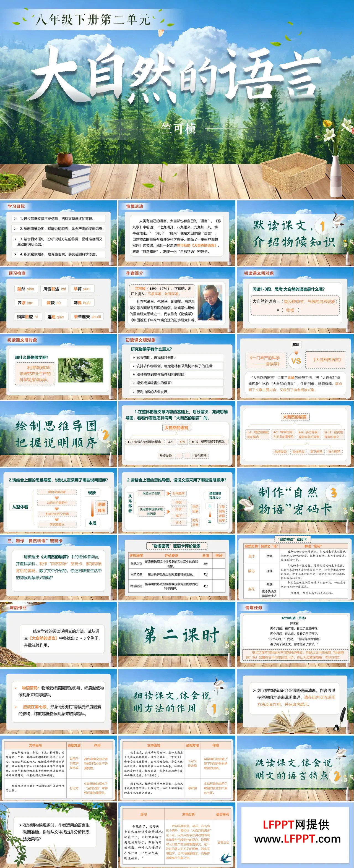Image resolution: width=354 pixels, height=868 pixels.
Task: Select the 连翘 qiáo vocabulary box
Action: click(56, 317)
